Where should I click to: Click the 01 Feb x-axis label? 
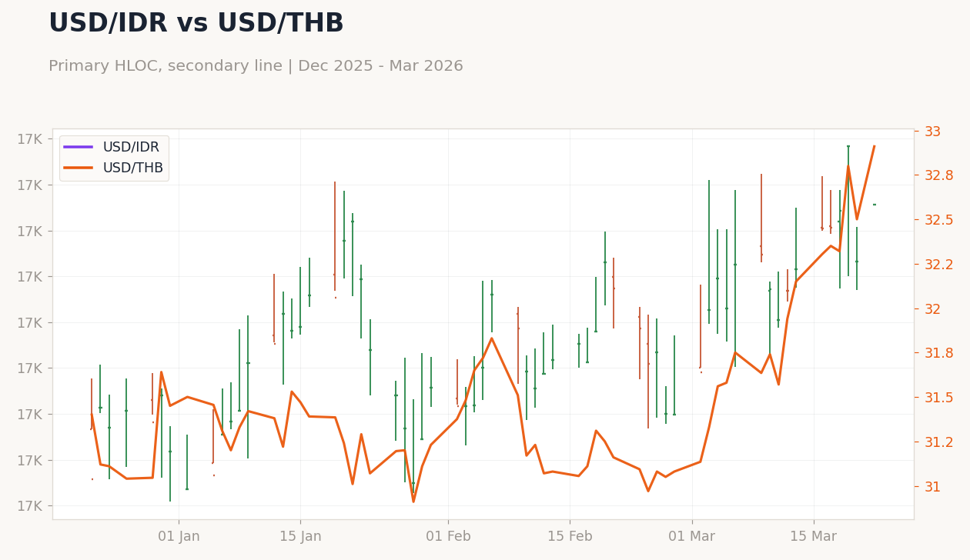pyautogui.click(x=448, y=537)
